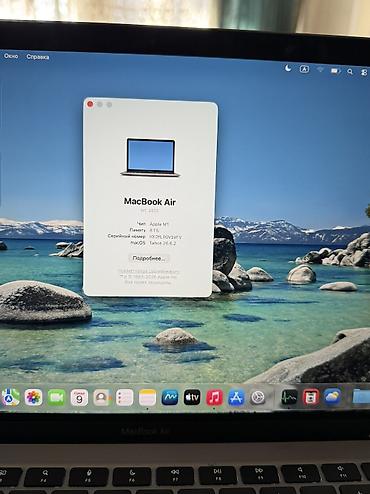Open the Photos app in the Dock
The width and height of the screenshot is (370, 494).
coord(33,397)
